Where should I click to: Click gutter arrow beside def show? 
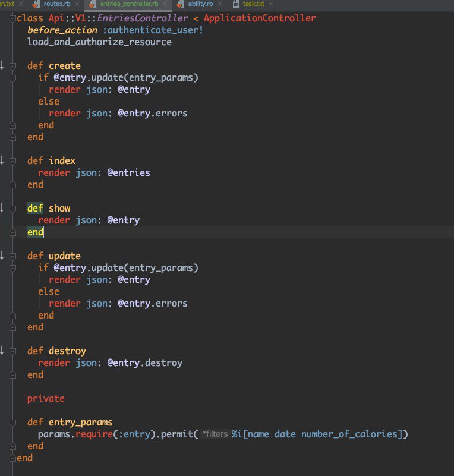2,208
